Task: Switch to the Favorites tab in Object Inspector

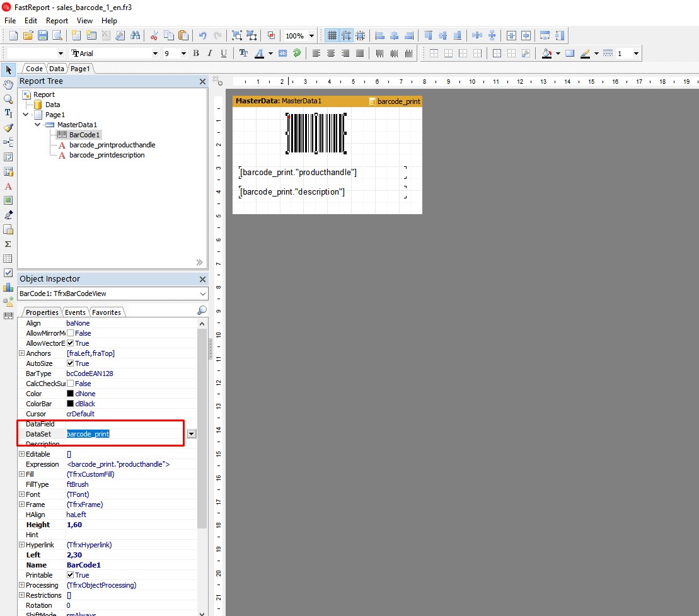Action: [x=107, y=312]
